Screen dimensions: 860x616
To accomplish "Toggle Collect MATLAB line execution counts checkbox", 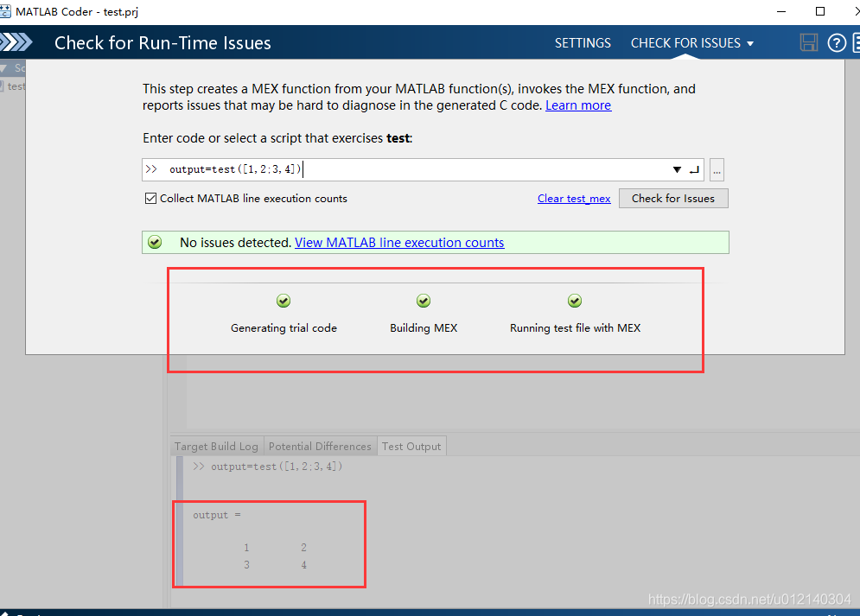I will pos(150,199).
